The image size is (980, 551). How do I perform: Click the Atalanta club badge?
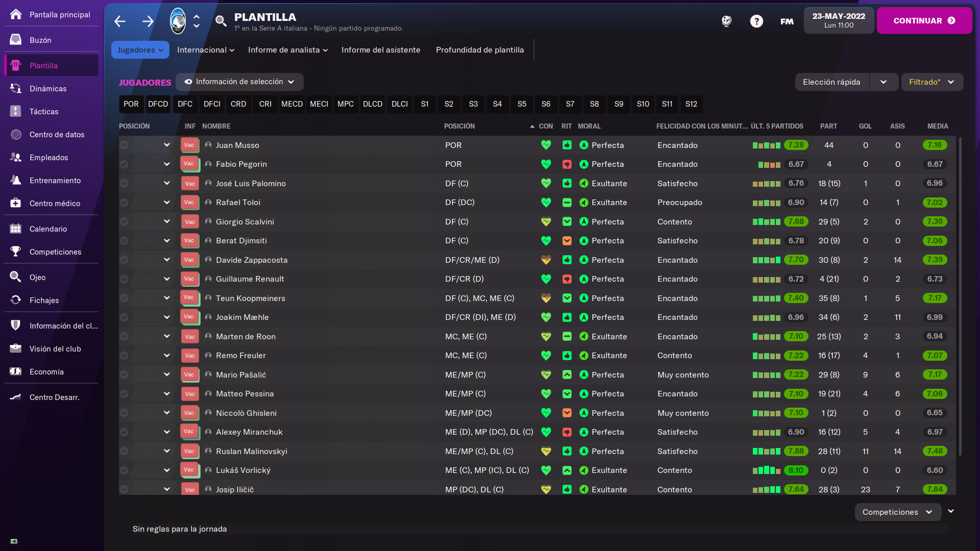pyautogui.click(x=178, y=21)
